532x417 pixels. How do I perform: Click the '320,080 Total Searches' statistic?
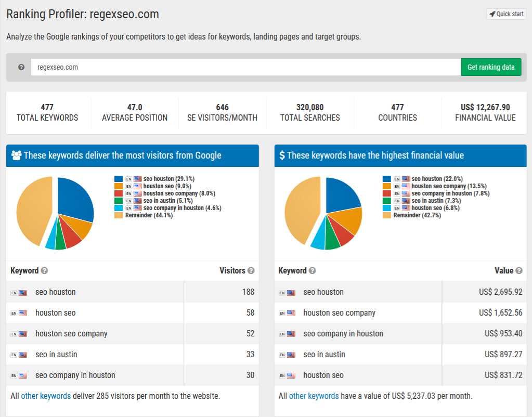310,113
